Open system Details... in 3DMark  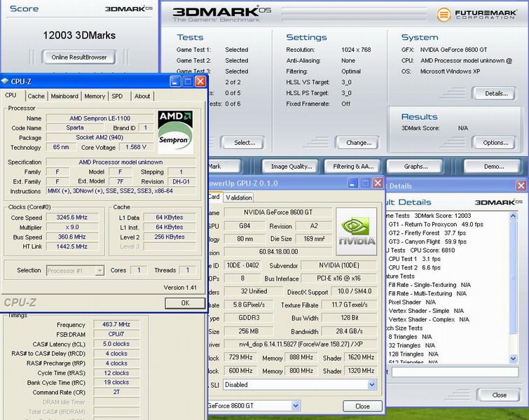click(x=496, y=93)
